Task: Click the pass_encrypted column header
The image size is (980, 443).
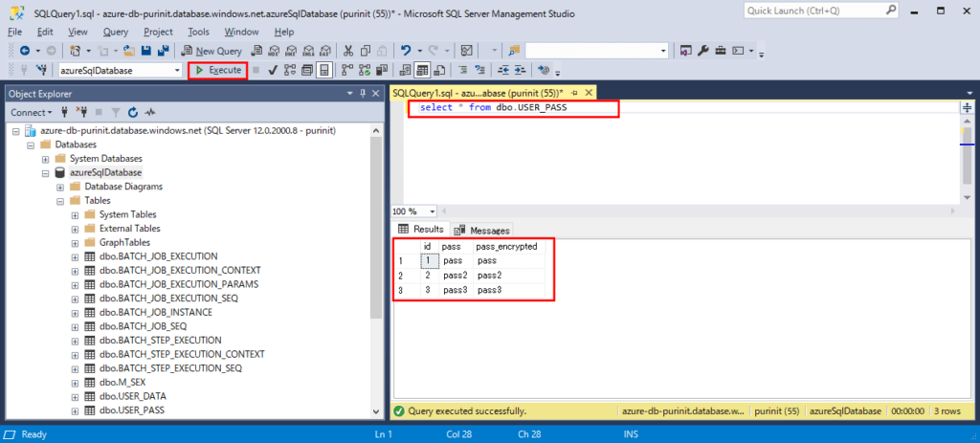Action: pos(506,247)
